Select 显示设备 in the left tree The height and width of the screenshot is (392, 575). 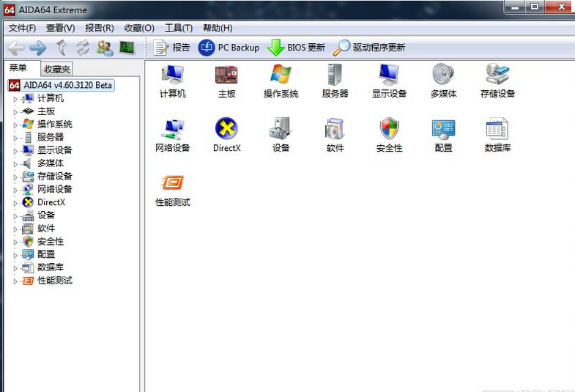tap(55, 150)
